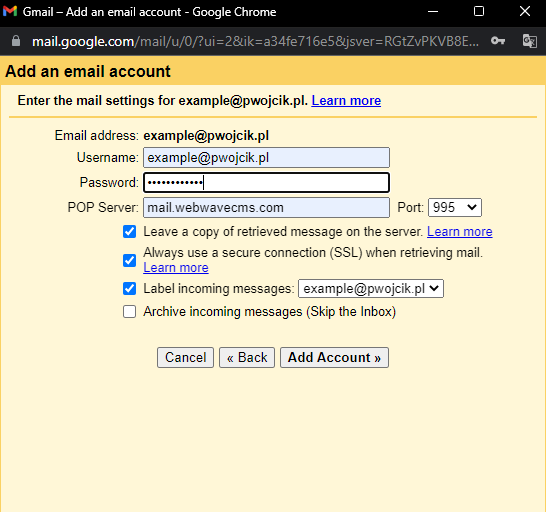Open the label example@pwojcik.pl dropdown

(x=371, y=288)
